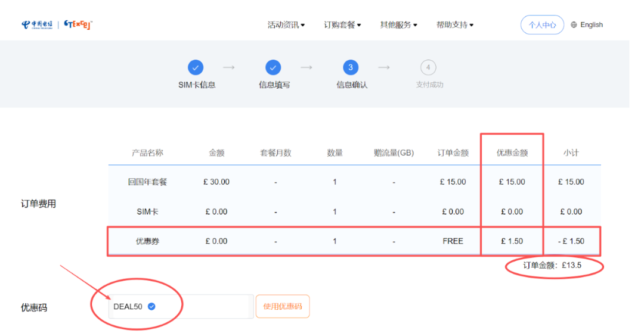Open the 订购套餐 dropdown menu
Image resolution: width=644 pixels, height=333 pixels.
coord(342,25)
